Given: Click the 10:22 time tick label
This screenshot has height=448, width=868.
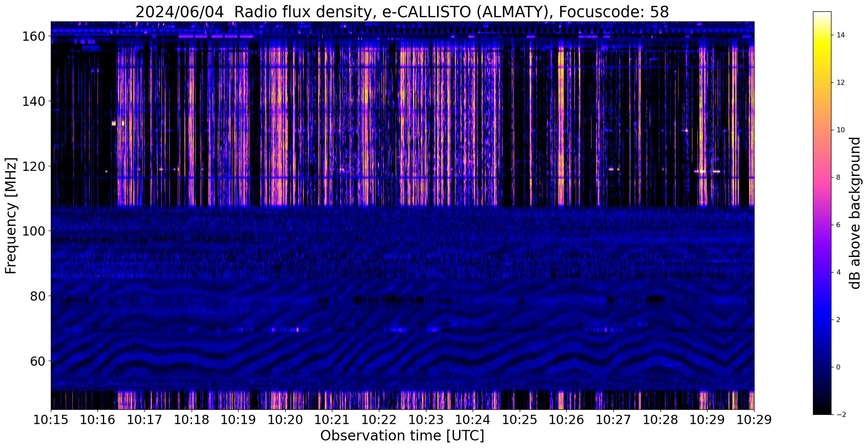Looking at the screenshot, I should [x=379, y=420].
